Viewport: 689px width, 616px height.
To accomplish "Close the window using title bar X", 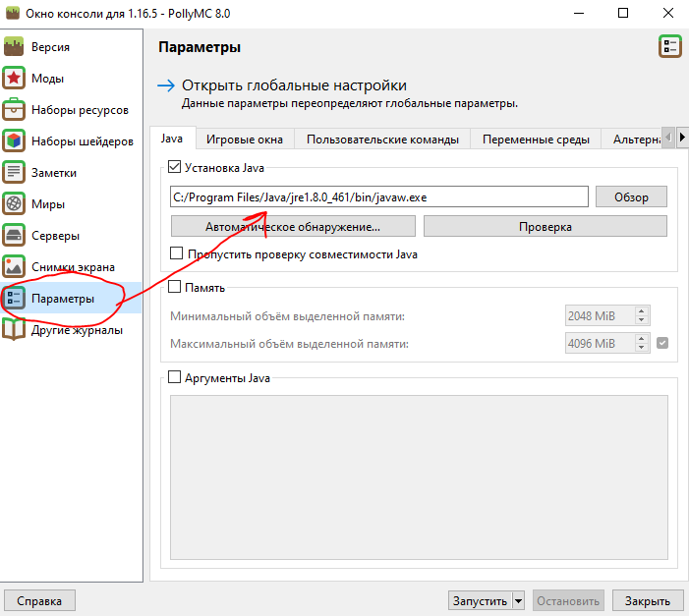I will tap(668, 13).
